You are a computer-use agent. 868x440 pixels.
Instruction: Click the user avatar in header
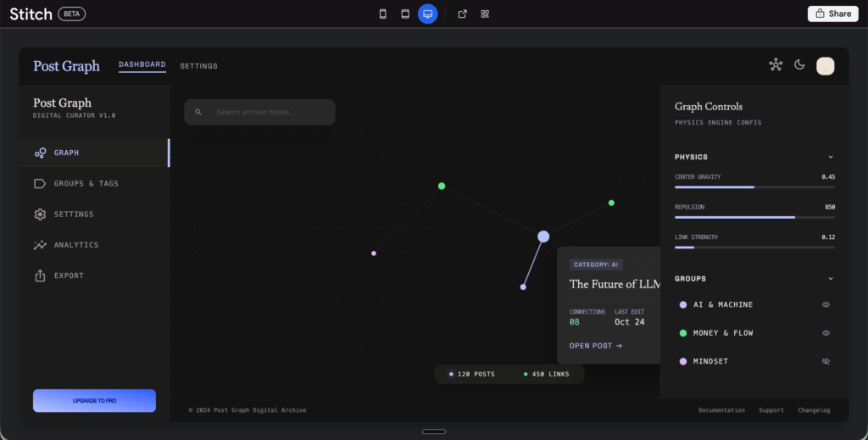pos(825,65)
